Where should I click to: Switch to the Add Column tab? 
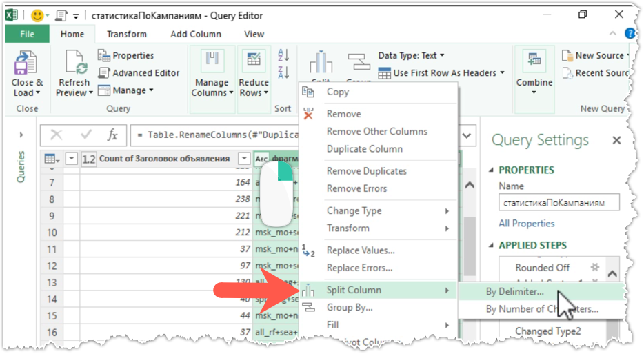click(x=196, y=34)
